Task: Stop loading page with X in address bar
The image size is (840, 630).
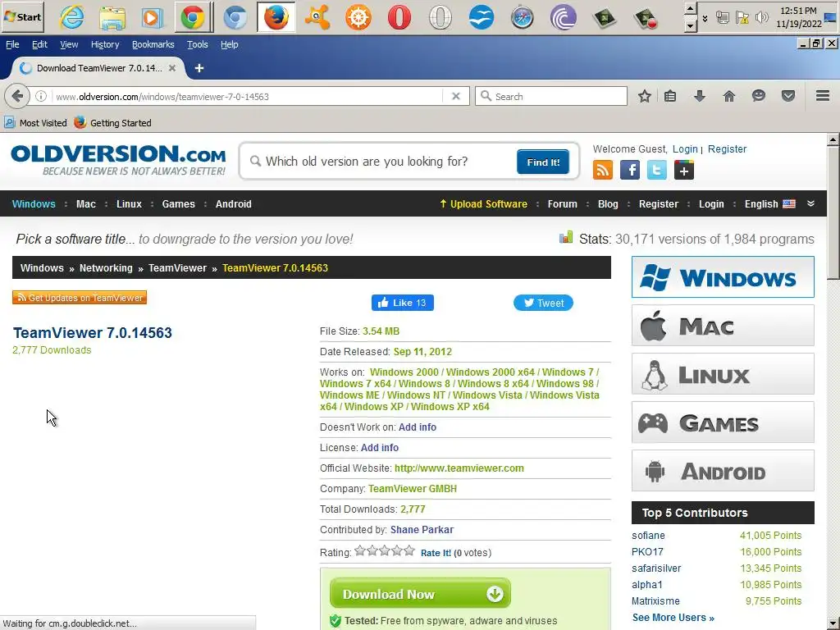Action: pos(456,97)
